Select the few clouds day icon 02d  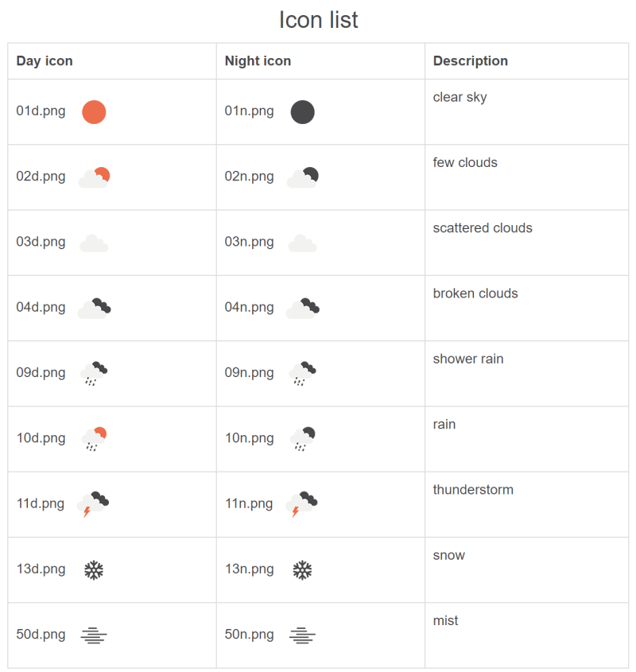tap(94, 177)
